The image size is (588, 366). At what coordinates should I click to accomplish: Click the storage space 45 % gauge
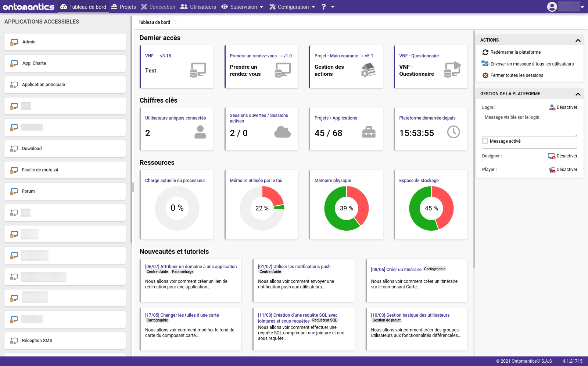tap(431, 208)
